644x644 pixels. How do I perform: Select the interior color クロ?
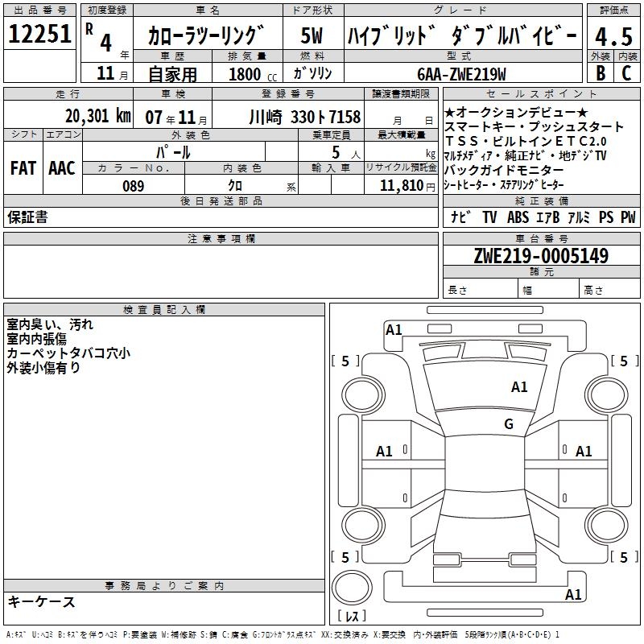235,186
